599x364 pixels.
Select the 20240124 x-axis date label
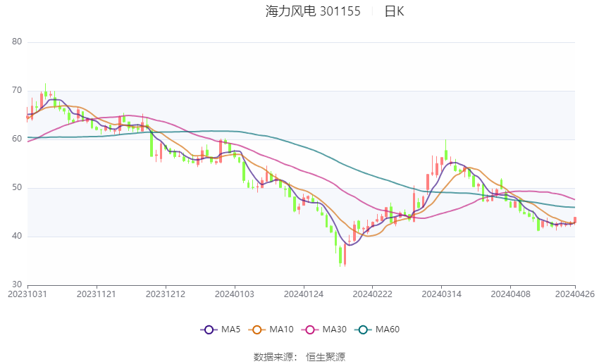304,294
